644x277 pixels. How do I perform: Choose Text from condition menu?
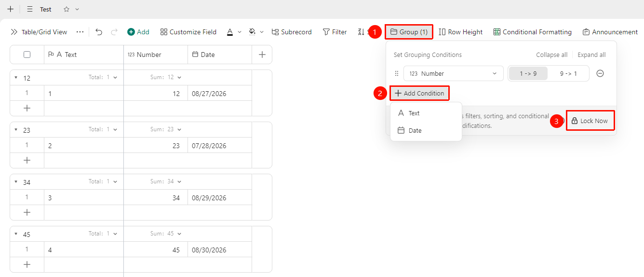click(x=426, y=113)
